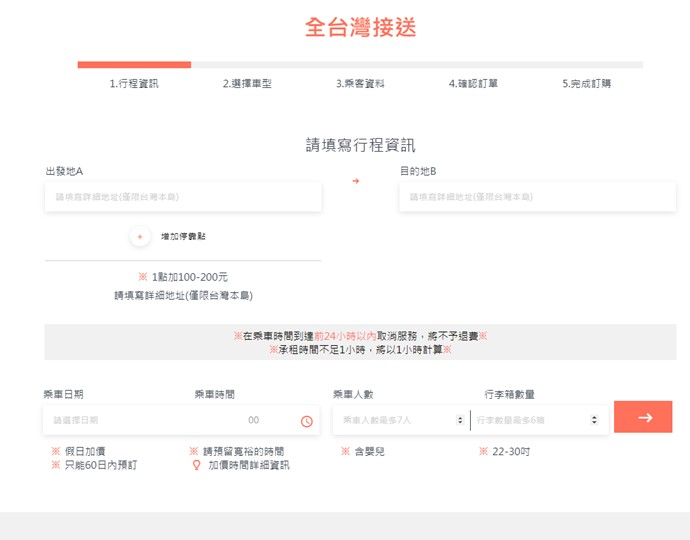Select step 3.乘客資料 in progress bar
The image size is (690, 540).
tap(360, 84)
